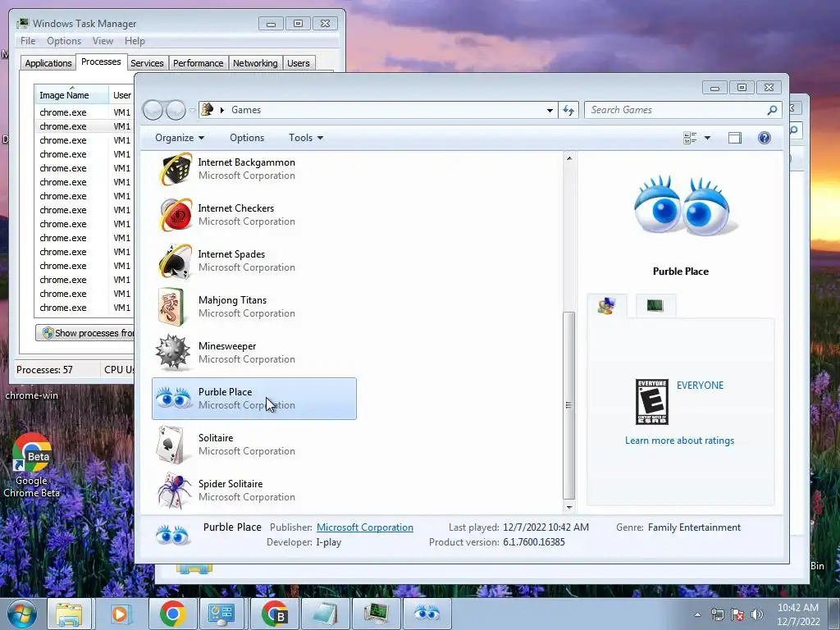
Task: Open Google Chrome from taskbar
Action: tap(172, 614)
